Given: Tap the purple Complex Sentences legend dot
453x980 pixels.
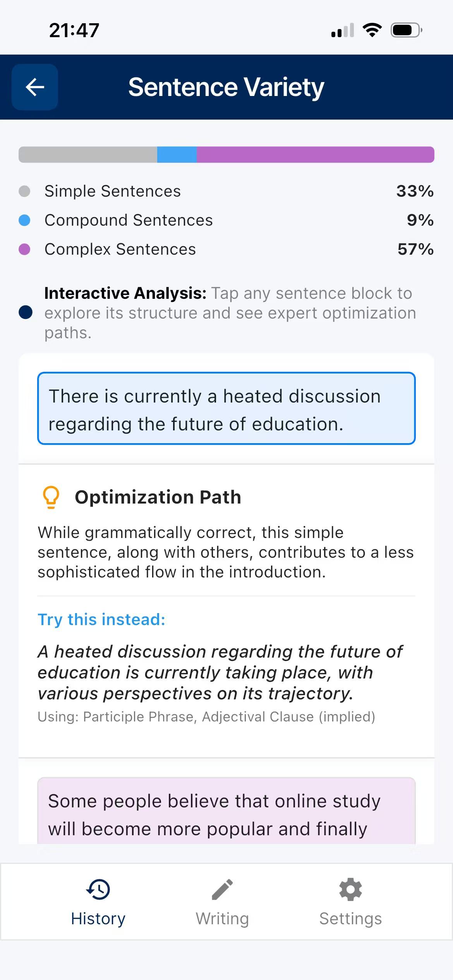Looking at the screenshot, I should pyautogui.click(x=24, y=249).
